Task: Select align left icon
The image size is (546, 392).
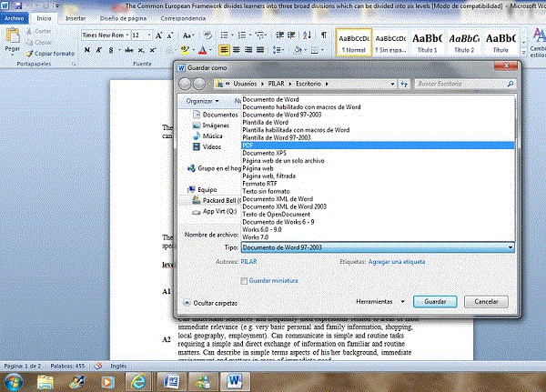Action: coord(224,50)
